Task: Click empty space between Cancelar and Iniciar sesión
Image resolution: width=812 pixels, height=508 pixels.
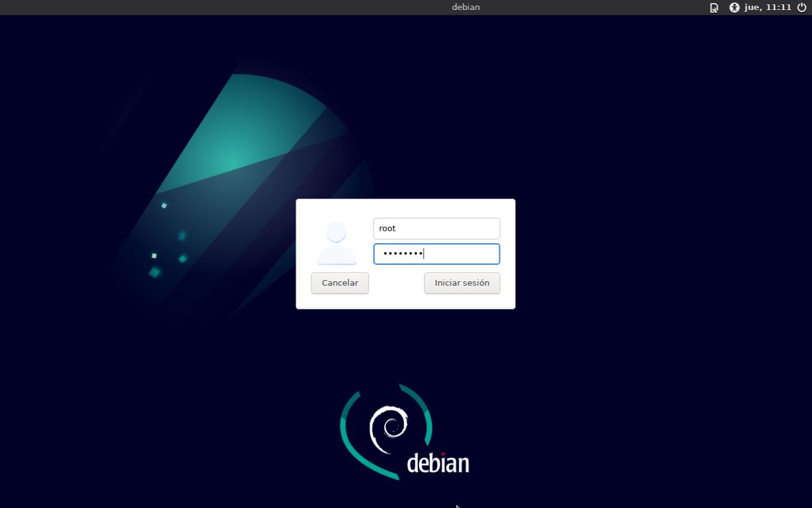Action: tap(396, 283)
